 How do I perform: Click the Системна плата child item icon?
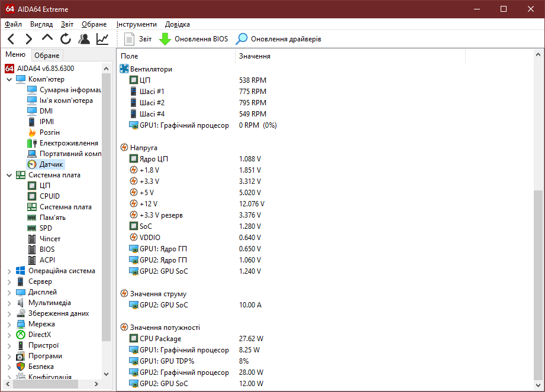[x=32, y=207]
